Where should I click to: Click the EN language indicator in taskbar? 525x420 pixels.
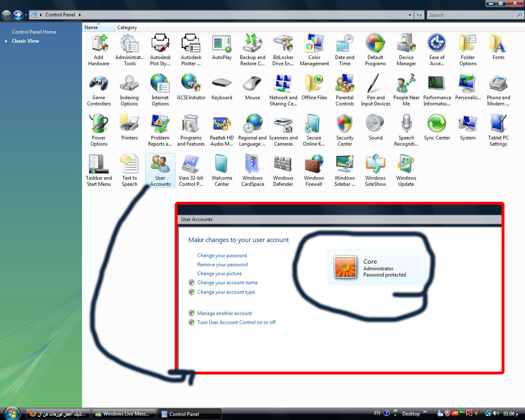pyautogui.click(x=377, y=413)
